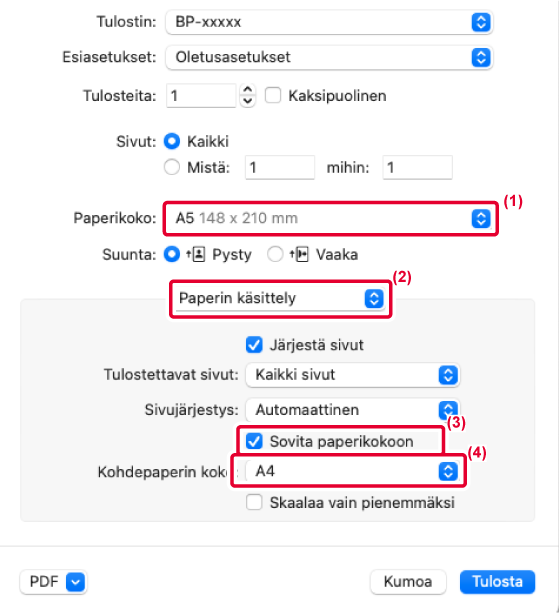Open the Tulostettavat sivut Kaikki sivut dropdown
The image size is (559, 613).
[352, 375]
